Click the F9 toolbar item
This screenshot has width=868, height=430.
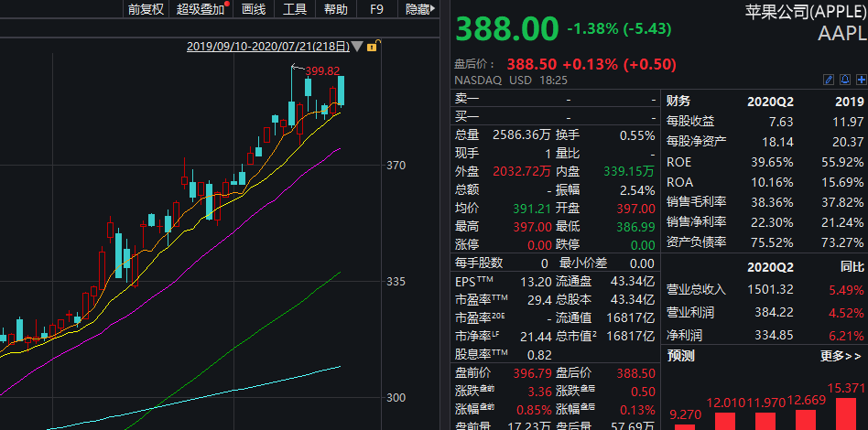pos(376,9)
